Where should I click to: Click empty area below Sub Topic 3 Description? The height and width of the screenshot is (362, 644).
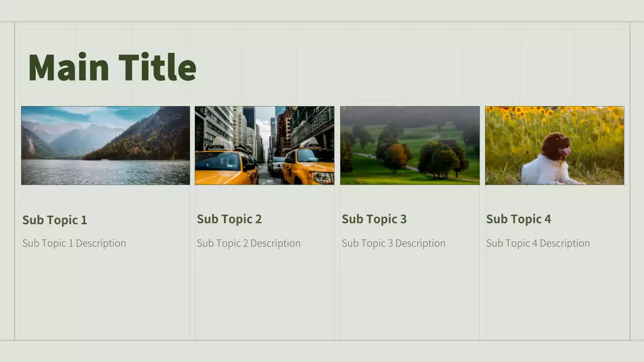pos(410,297)
